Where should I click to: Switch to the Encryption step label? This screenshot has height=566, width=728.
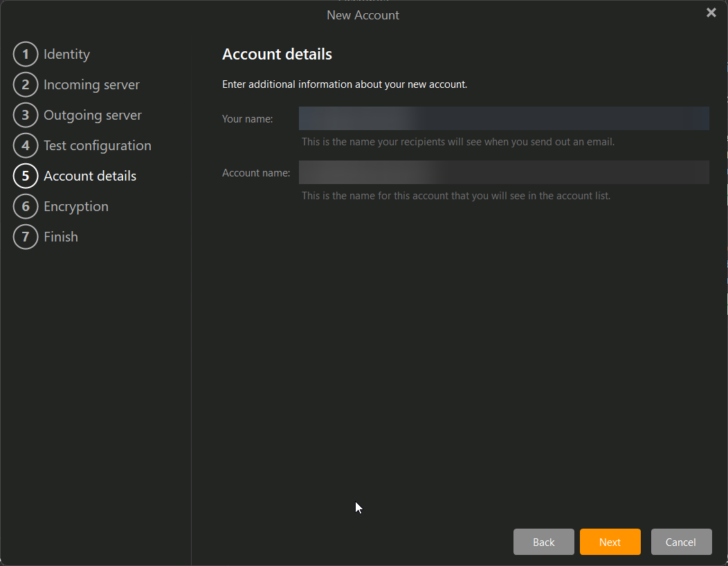click(76, 206)
